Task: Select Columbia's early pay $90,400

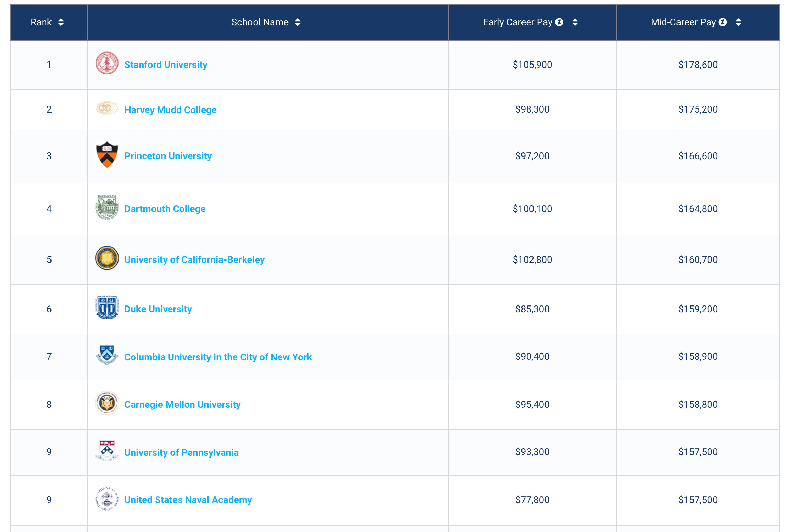Action: click(x=532, y=356)
